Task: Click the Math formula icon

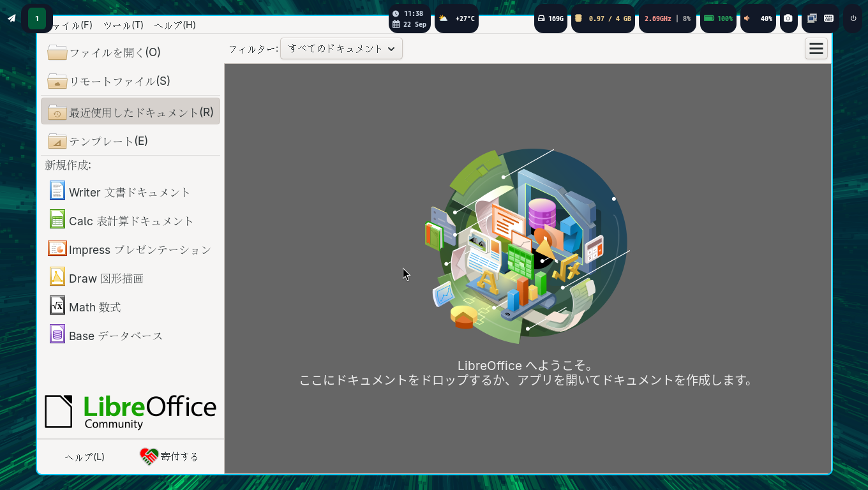Action: click(57, 306)
